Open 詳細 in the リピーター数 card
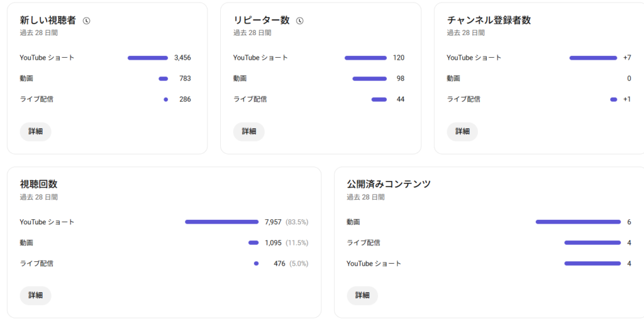Screen dimensions: 644x326 [249, 131]
